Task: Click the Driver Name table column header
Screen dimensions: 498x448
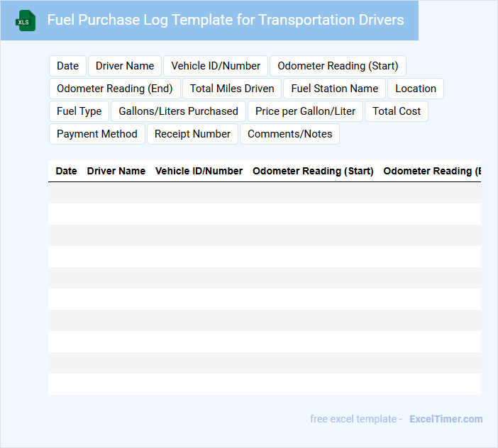Action: (116, 171)
